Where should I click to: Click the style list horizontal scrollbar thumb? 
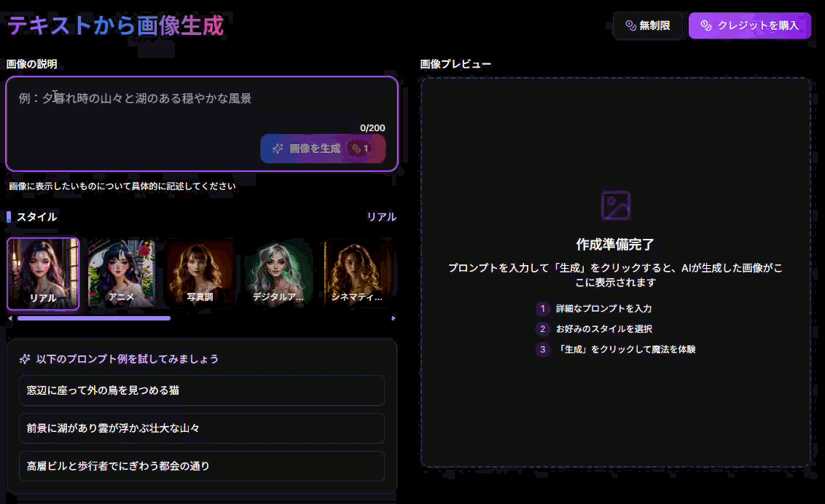[93, 318]
